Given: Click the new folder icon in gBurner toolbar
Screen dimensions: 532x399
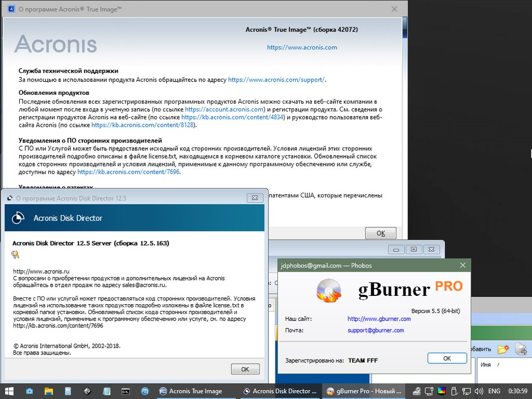Looking at the screenshot, I should tap(503, 349).
